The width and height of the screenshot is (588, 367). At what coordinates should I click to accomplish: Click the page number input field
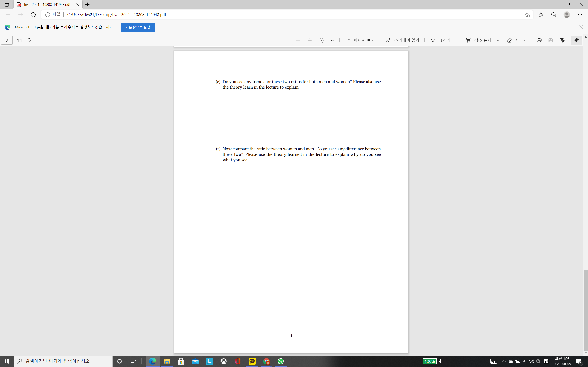coord(7,40)
